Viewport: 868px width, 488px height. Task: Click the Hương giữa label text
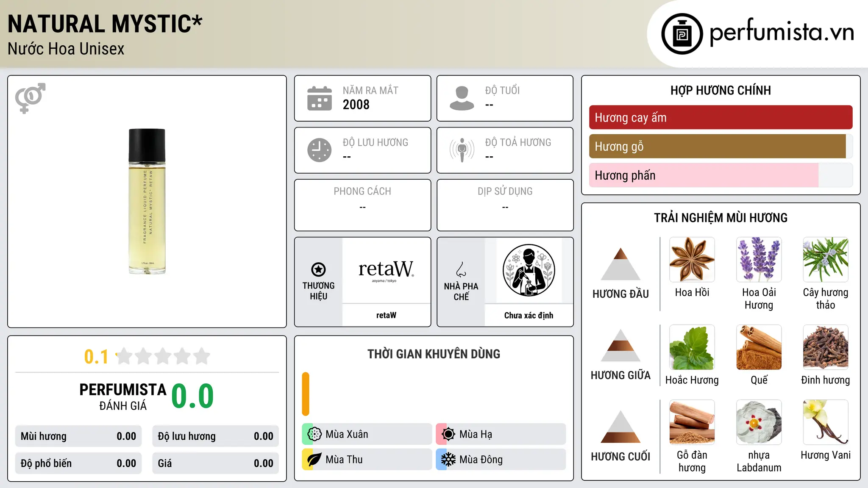click(620, 375)
